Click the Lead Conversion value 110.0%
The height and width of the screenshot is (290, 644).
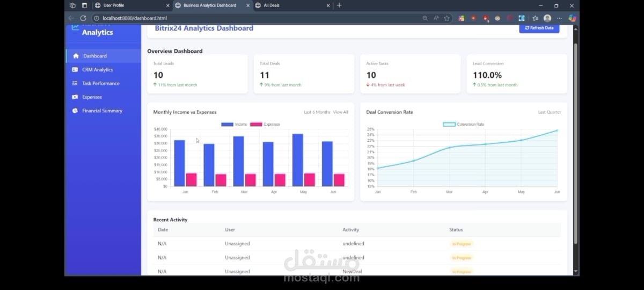[487, 75]
